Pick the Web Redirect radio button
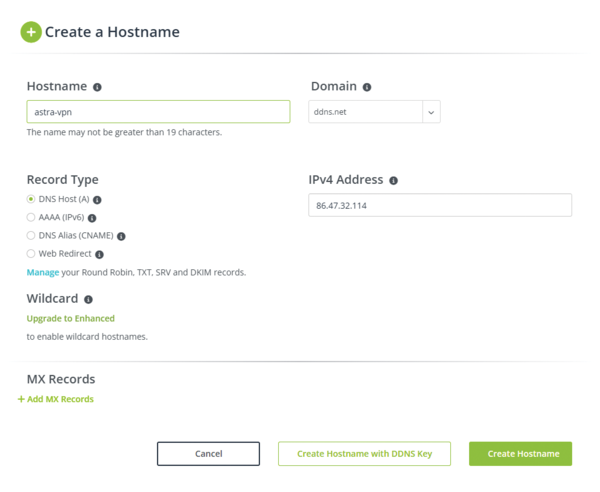Image resolution: width=600 pixels, height=492 pixels. tap(31, 254)
